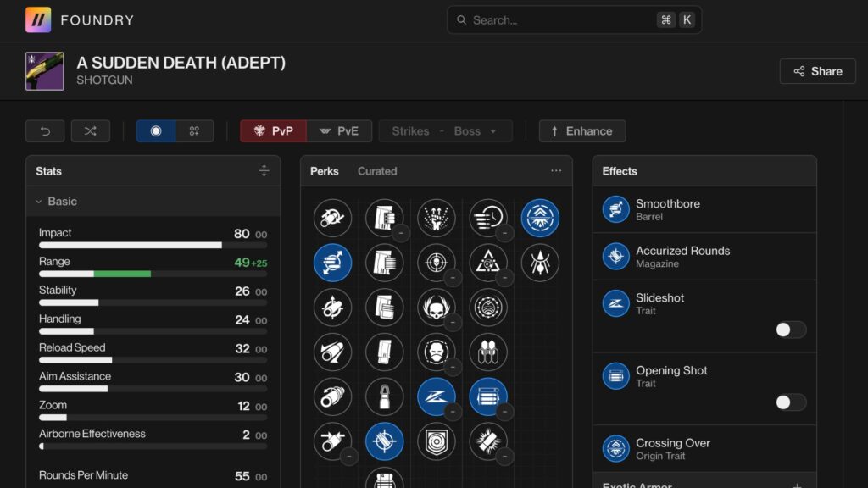Screen dimensions: 868x488
Task: Enable the Opening Shot trait toggle
Action: click(790, 402)
